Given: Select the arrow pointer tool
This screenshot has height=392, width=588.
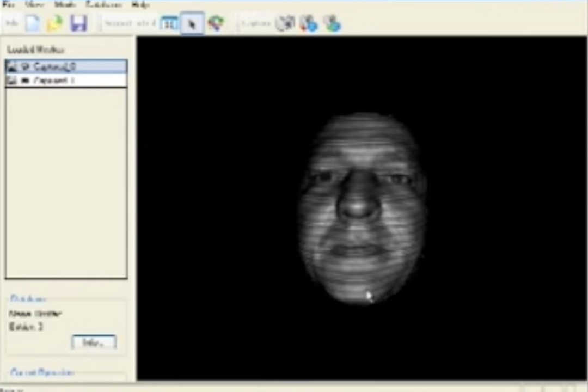Looking at the screenshot, I should tap(192, 24).
